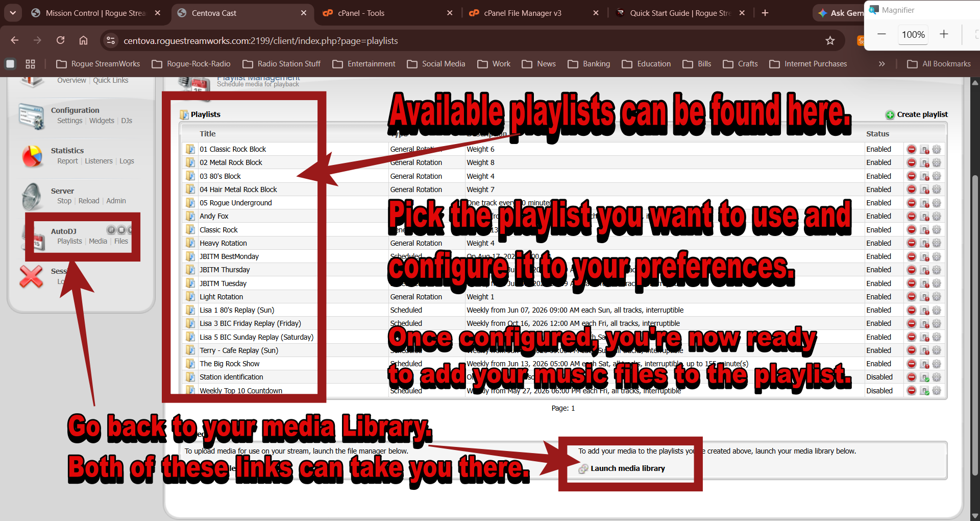Switch to the Quick Start Guide tab
This screenshot has width=980, height=521.
click(680, 13)
